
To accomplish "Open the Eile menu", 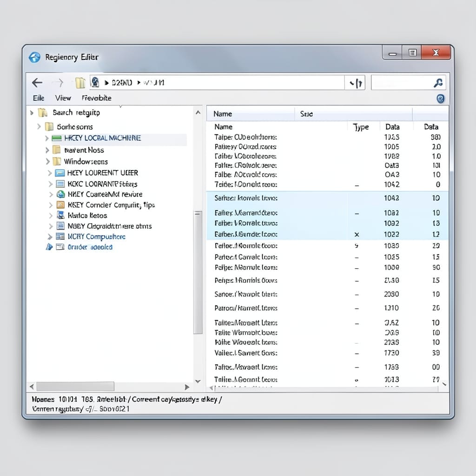I will point(39,98).
